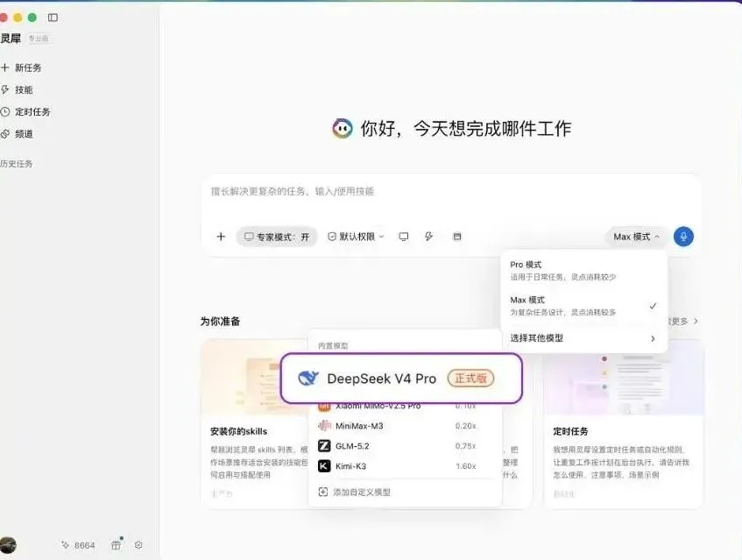The width and height of the screenshot is (742, 560).
Task: Select Max 模式 in the mode menu
Action: tap(584, 306)
